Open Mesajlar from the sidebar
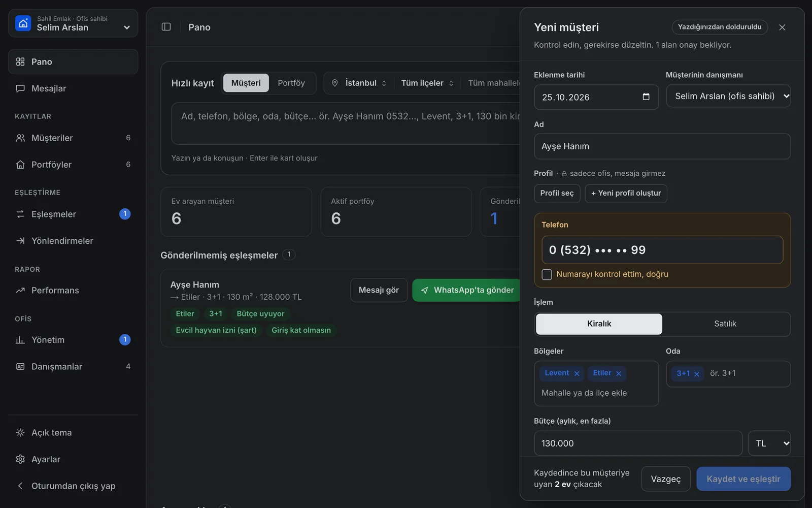This screenshot has width=812, height=508. pos(73,88)
